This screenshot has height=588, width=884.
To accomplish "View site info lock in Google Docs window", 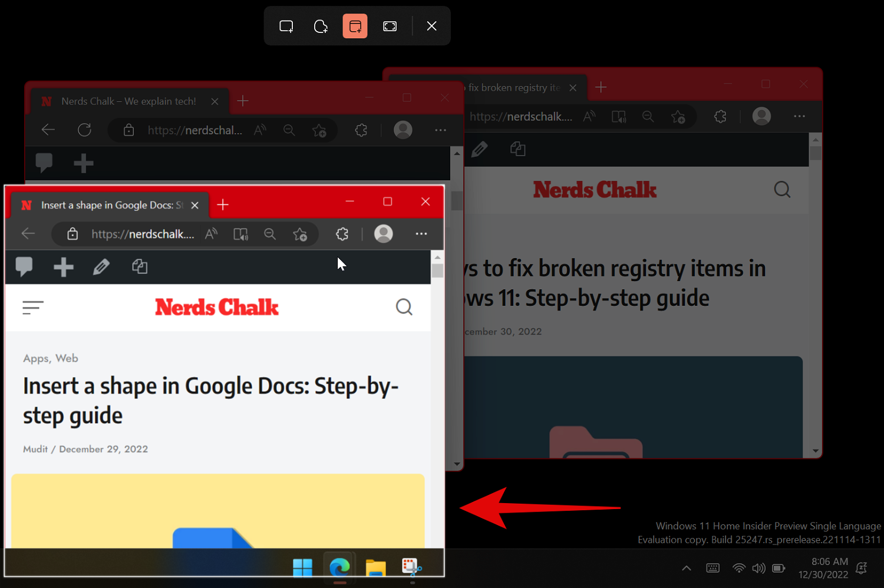I will (72, 234).
